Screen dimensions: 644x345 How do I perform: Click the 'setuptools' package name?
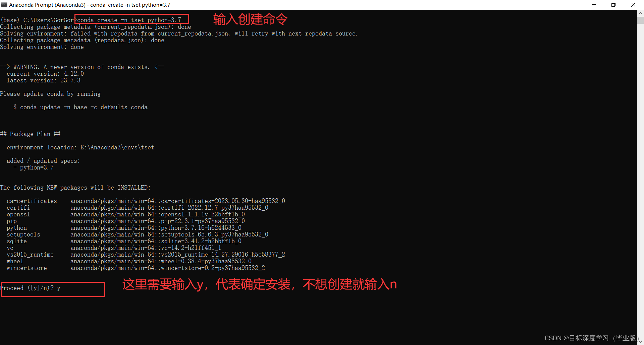[x=23, y=234]
